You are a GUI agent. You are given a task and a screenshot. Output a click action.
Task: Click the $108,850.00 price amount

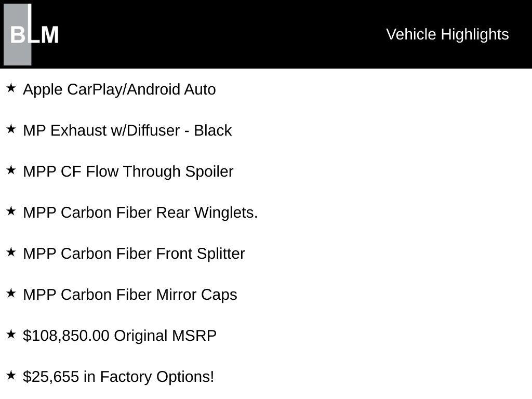point(66,336)
